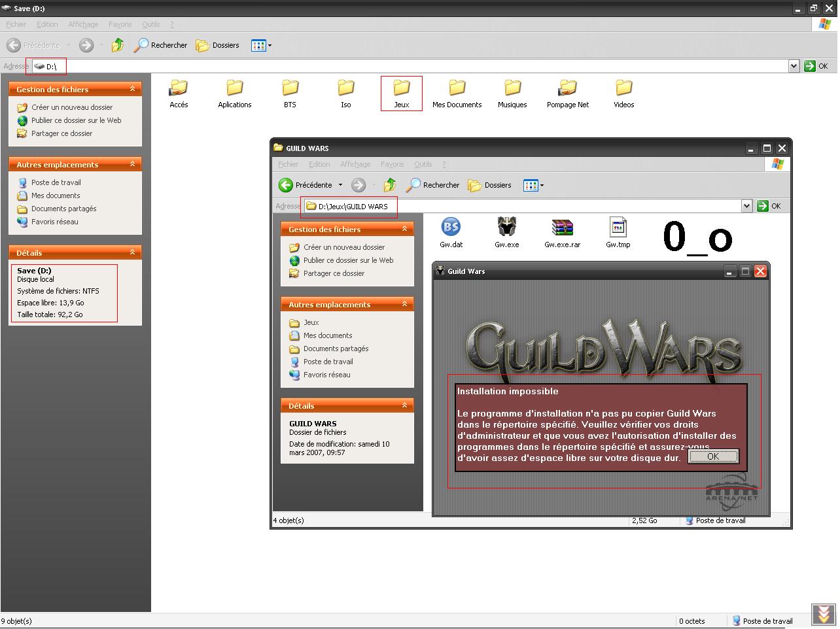Screen dimensions: 840x629
Task: Select the Videos folder icon
Action: (623, 93)
